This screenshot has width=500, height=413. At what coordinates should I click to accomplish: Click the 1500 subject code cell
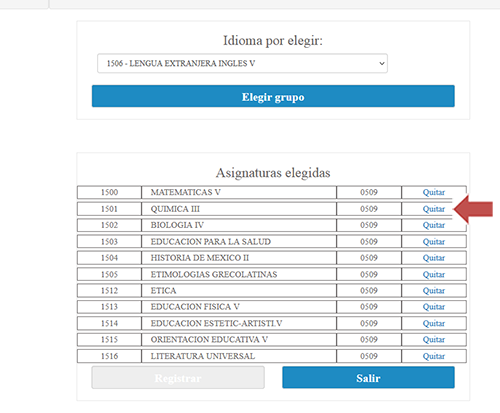[x=109, y=192]
